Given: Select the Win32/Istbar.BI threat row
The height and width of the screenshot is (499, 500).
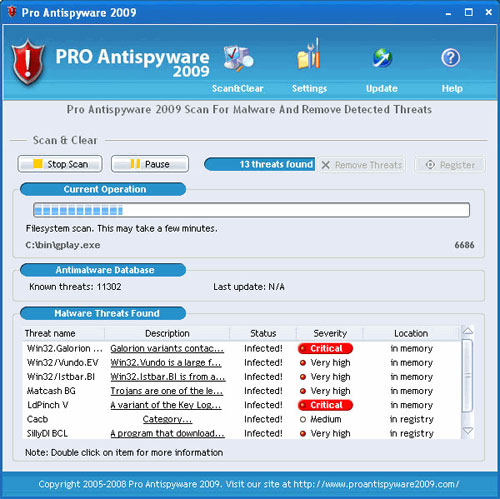Looking at the screenshot, I should click(242, 377).
